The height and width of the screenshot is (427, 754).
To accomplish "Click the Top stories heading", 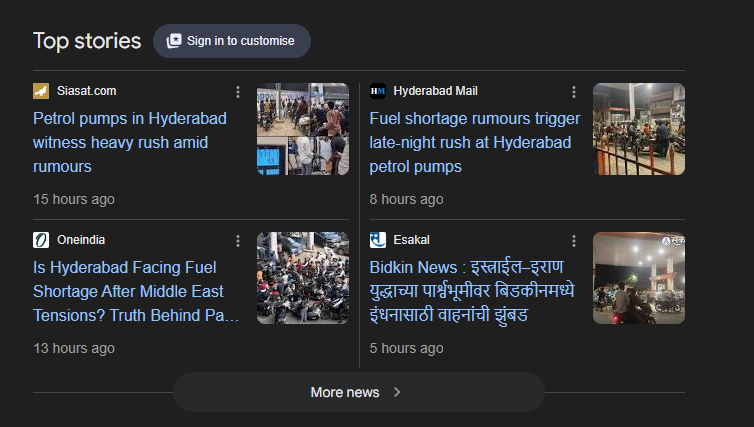I will click(87, 41).
